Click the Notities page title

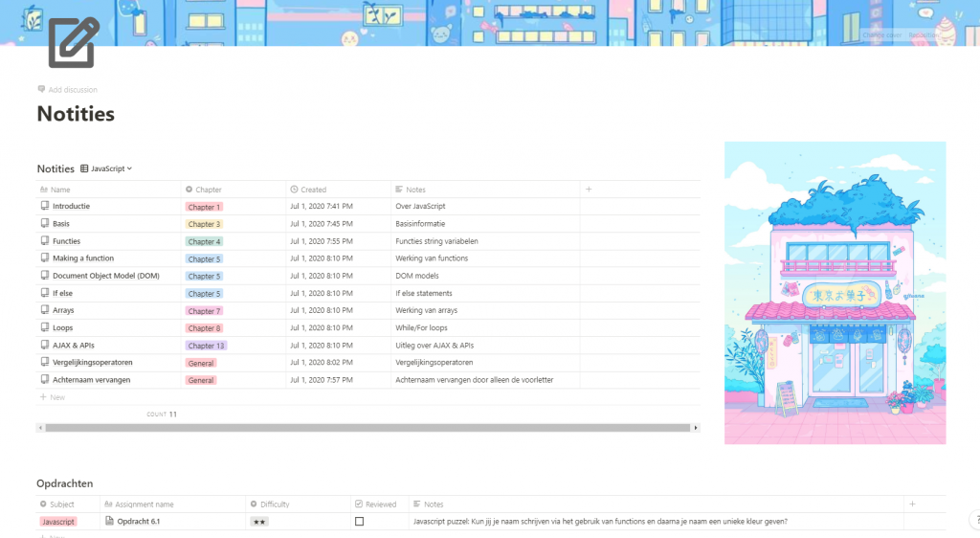[x=76, y=114]
